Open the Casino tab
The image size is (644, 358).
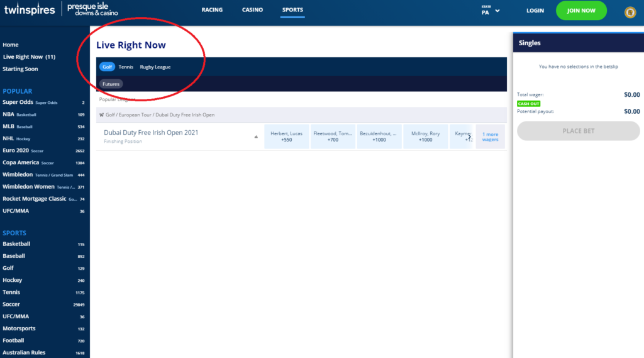pyautogui.click(x=252, y=10)
